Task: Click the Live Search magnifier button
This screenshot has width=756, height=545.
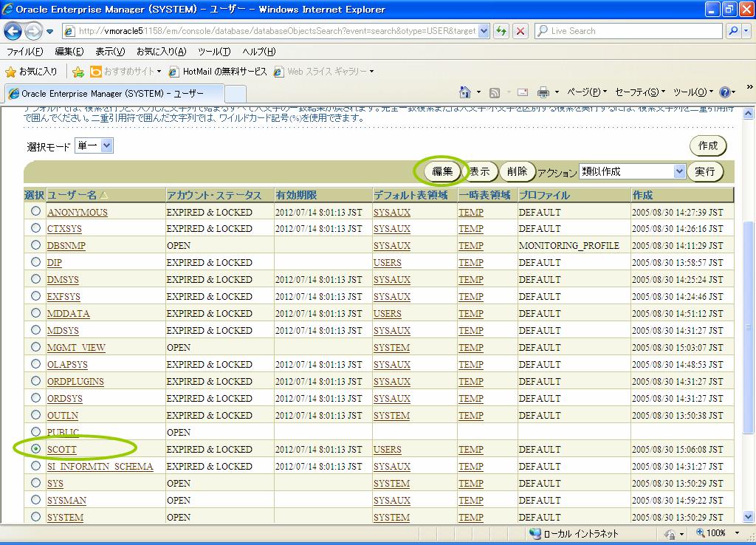Action: pyautogui.click(x=733, y=31)
